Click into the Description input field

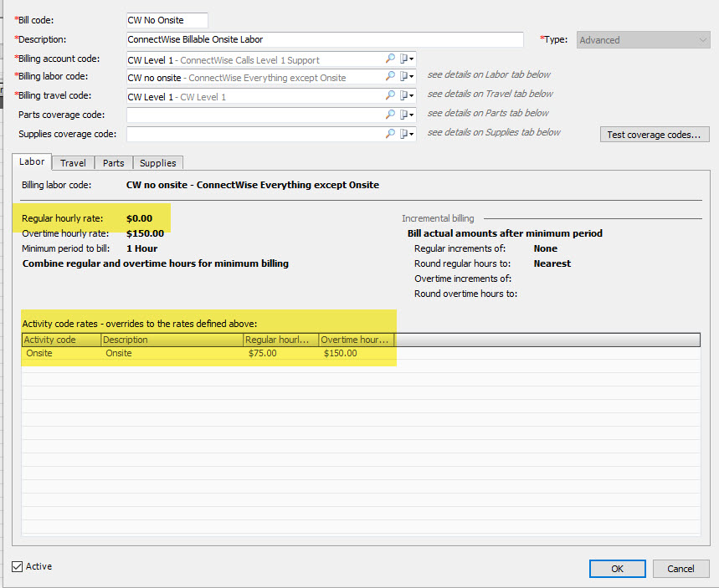tap(325, 39)
